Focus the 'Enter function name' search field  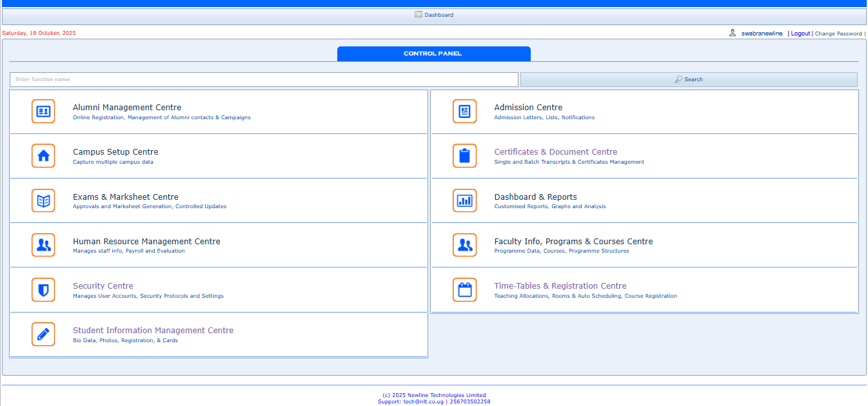point(264,79)
